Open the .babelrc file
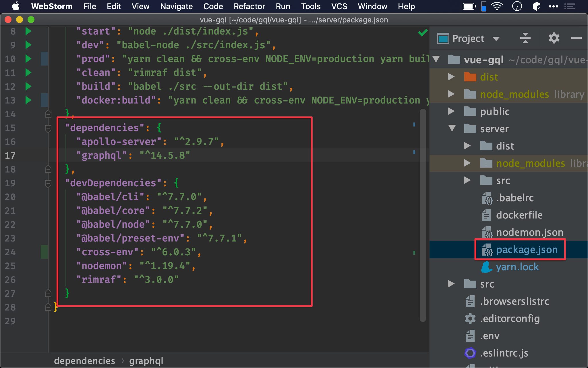588x368 pixels. (515, 198)
